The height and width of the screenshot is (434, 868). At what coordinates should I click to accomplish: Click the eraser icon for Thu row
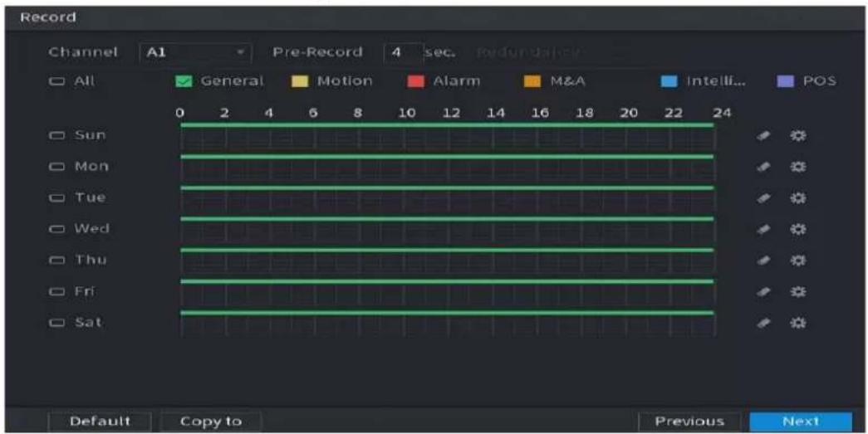coord(764,261)
